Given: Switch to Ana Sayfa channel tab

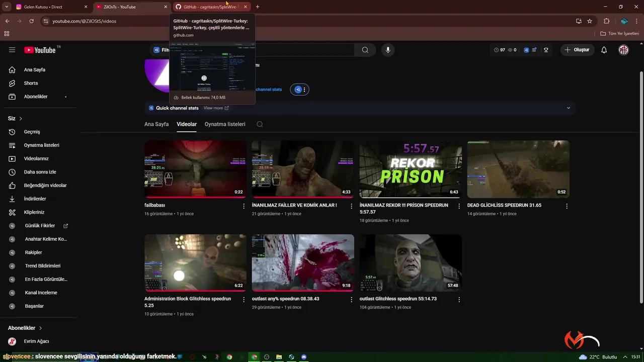Looking at the screenshot, I should click(x=156, y=124).
